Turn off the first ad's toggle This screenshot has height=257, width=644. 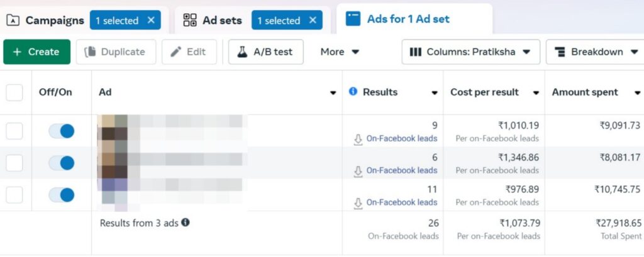[62, 131]
